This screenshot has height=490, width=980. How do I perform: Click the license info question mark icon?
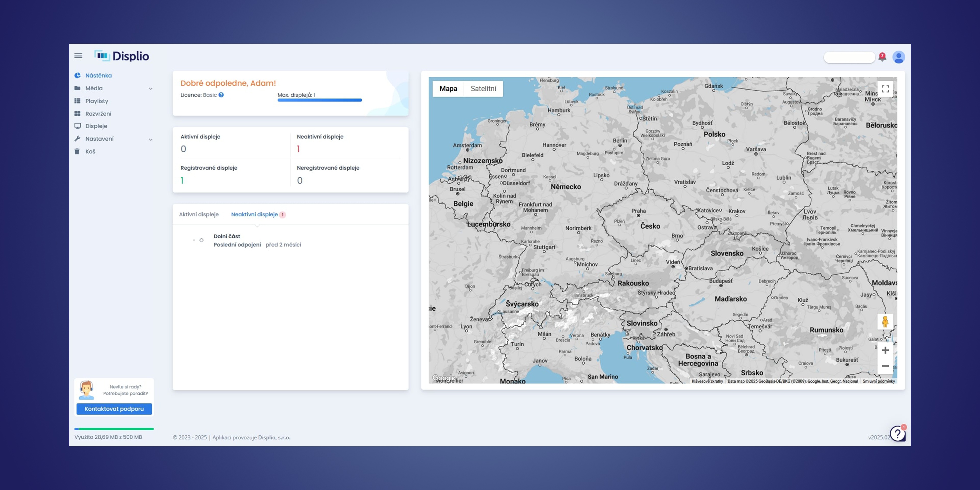[x=221, y=95]
